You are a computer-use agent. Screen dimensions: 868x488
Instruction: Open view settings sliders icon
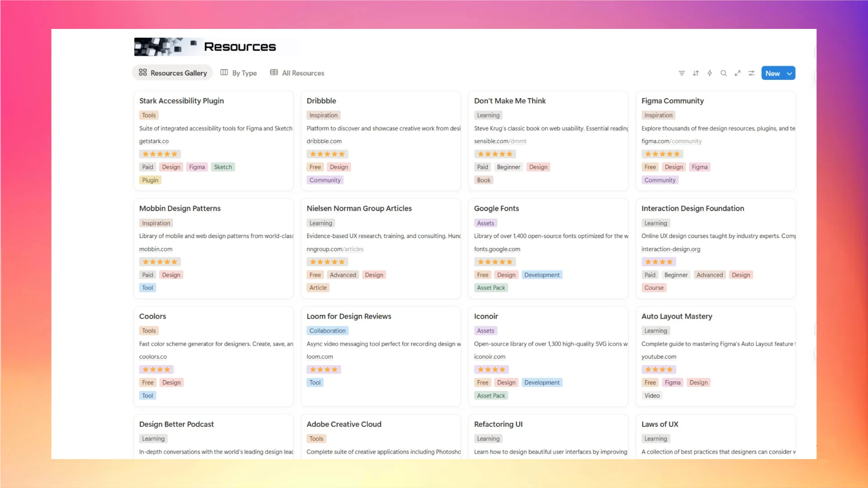click(752, 73)
